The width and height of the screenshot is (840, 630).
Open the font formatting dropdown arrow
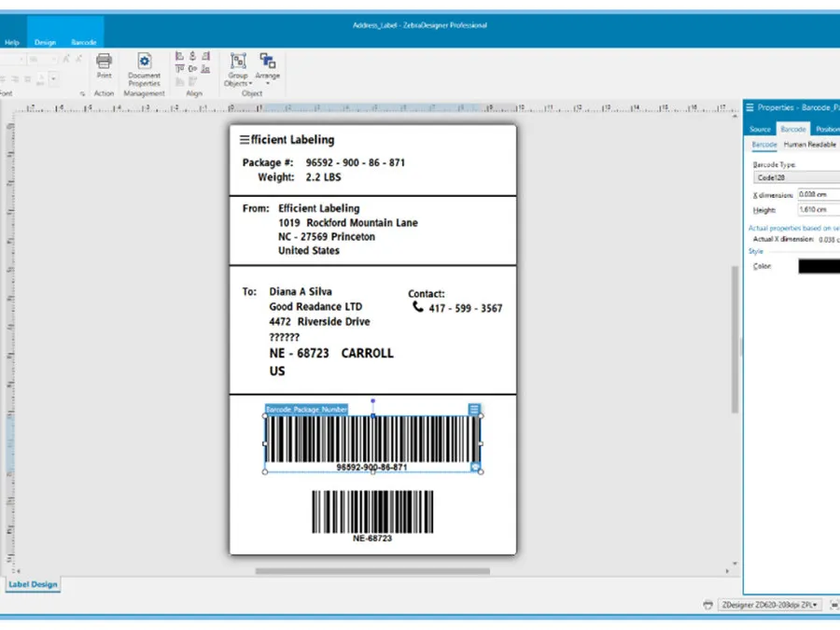coord(53,79)
